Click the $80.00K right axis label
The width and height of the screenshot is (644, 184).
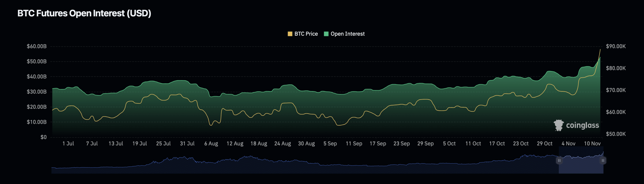click(616, 68)
